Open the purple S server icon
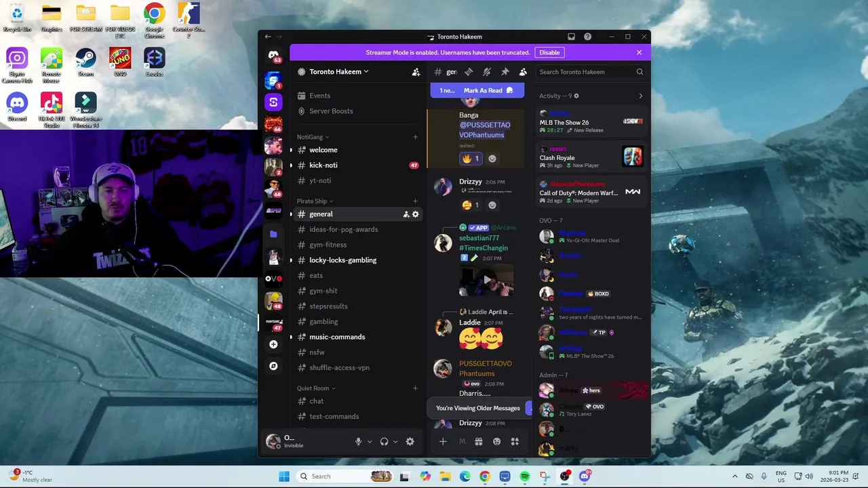This screenshot has height=488, width=868. coord(273,102)
